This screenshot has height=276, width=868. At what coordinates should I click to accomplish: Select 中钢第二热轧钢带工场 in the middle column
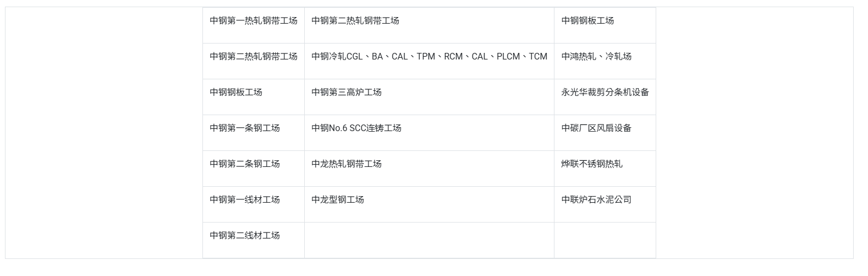click(429, 25)
